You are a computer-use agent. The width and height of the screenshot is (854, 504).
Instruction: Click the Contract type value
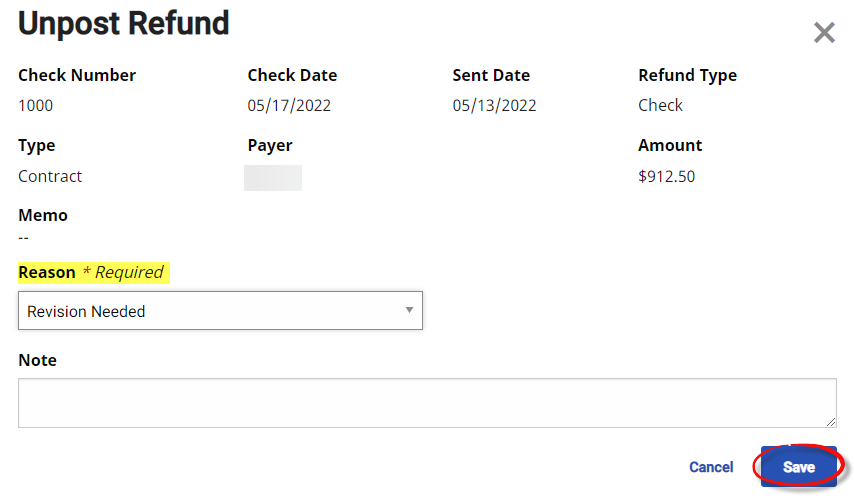pos(50,176)
